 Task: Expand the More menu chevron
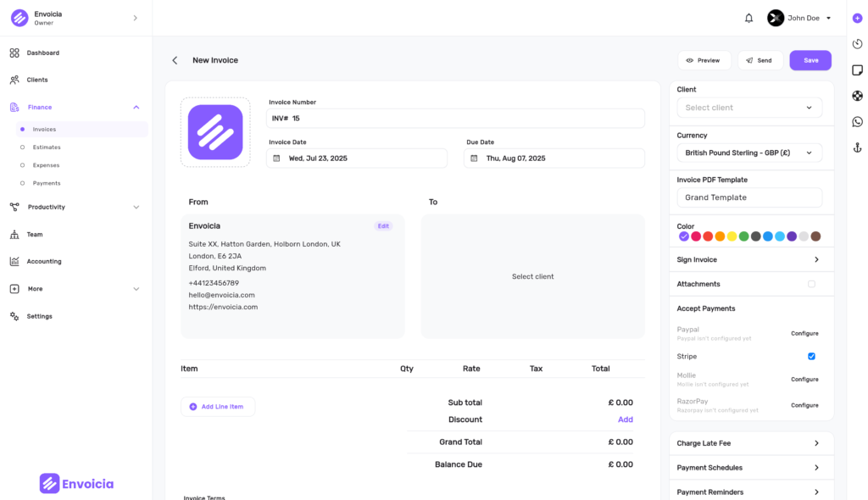(136, 289)
